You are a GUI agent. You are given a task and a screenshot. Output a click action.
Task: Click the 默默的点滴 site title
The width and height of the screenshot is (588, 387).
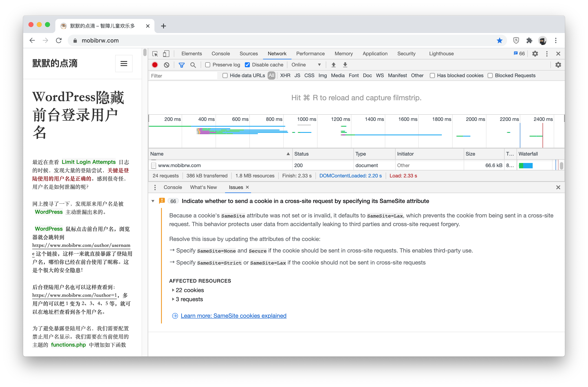(x=55, y=63)
